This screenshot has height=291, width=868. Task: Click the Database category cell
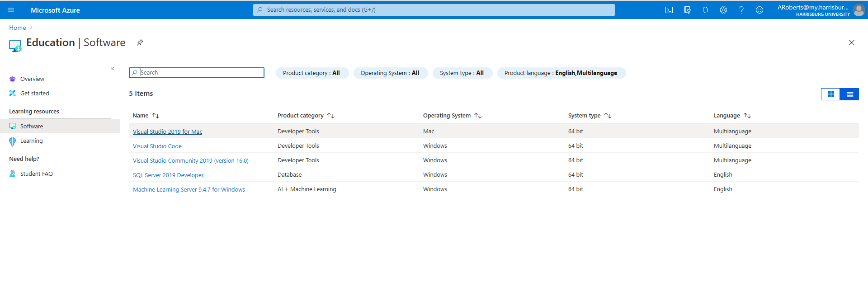[x=289, y=174]
